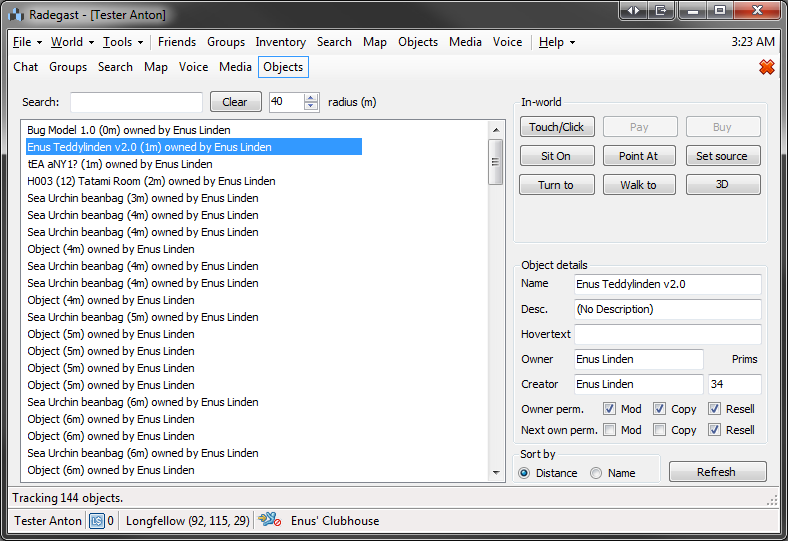Open the File menu dropdown
The height and width of the screenshot is (541, 788).
click(x=27, y=42)
